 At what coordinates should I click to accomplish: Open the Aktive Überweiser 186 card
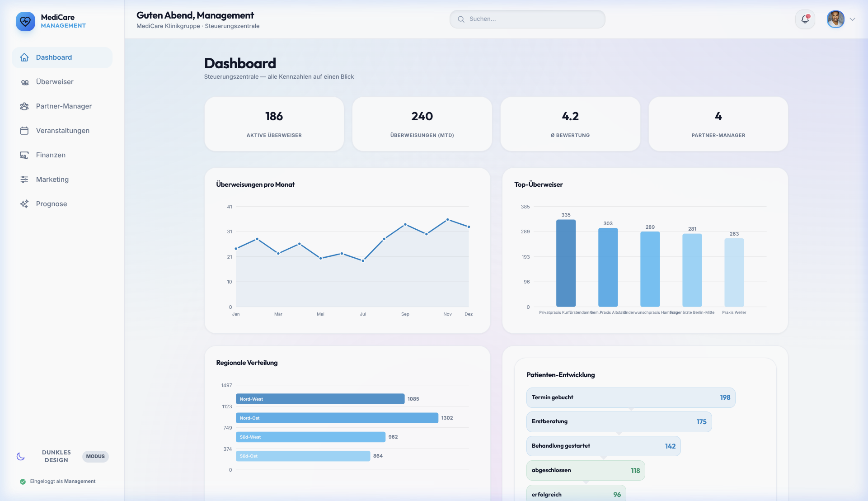tap(274, 124)
